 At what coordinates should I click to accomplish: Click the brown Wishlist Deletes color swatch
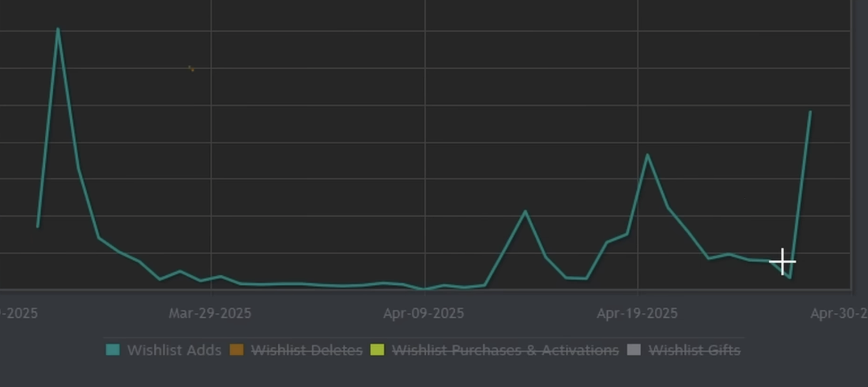click(x=236, y=350)
